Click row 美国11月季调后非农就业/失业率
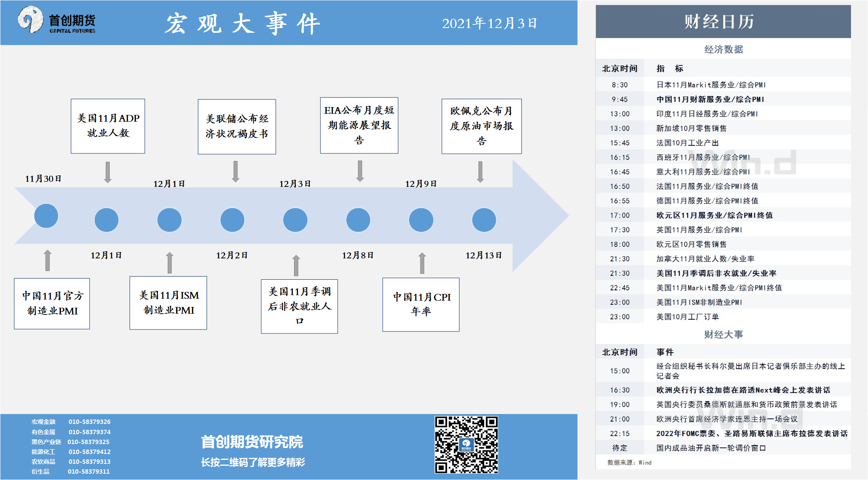Screen dimensions: 868x480 (x=723, y=273)
